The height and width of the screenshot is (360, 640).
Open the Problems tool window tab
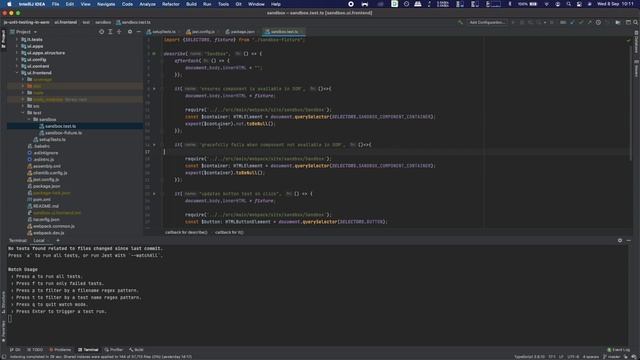[x=60, y=350]
